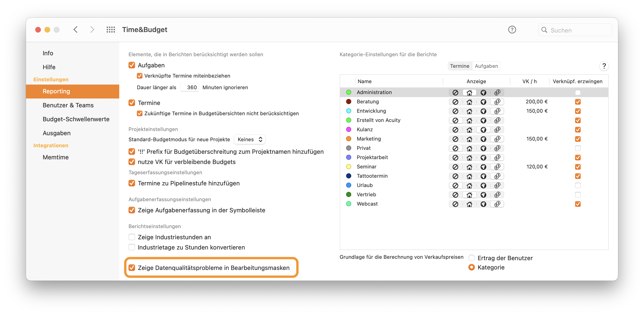The height and width of the screenshot is (315, 644).
Task: Select the house icon for Entwicklung
Action: pyautogui.click(x=469, y=111)
